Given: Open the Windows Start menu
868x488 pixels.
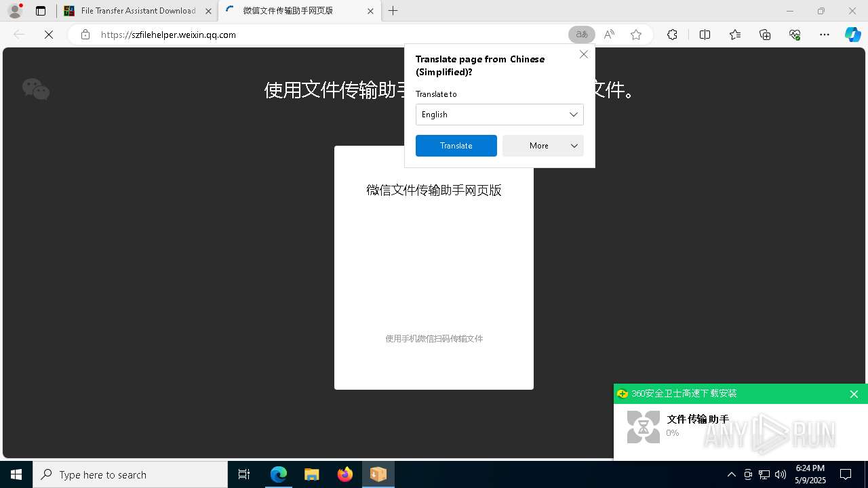Looking at the screenshot, I should tap(16, 474).
